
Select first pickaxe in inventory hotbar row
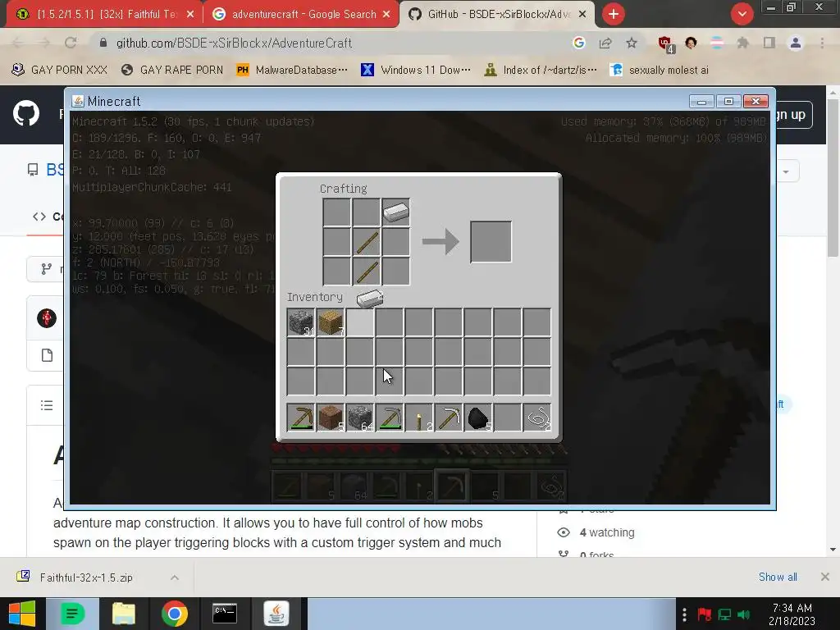point(300,418)
